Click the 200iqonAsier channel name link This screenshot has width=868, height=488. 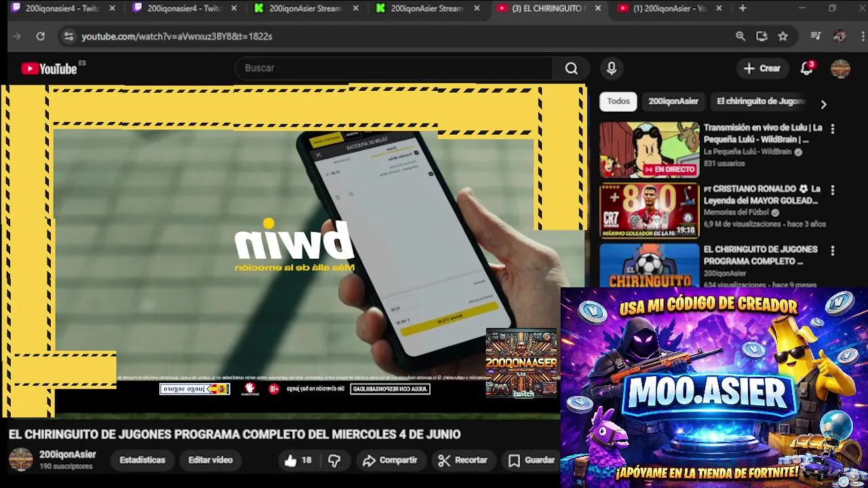(x=67, y=455)
